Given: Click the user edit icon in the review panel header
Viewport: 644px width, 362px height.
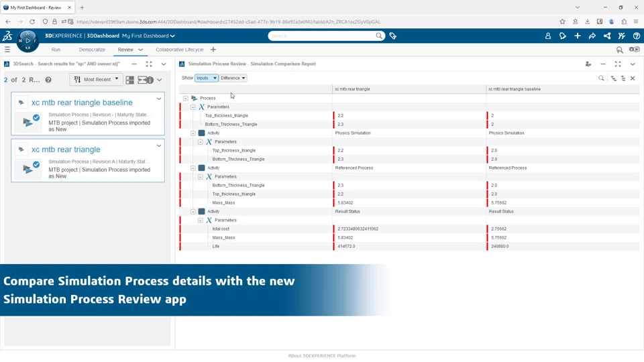Looking at the screenshot, I should coord(588,64).
